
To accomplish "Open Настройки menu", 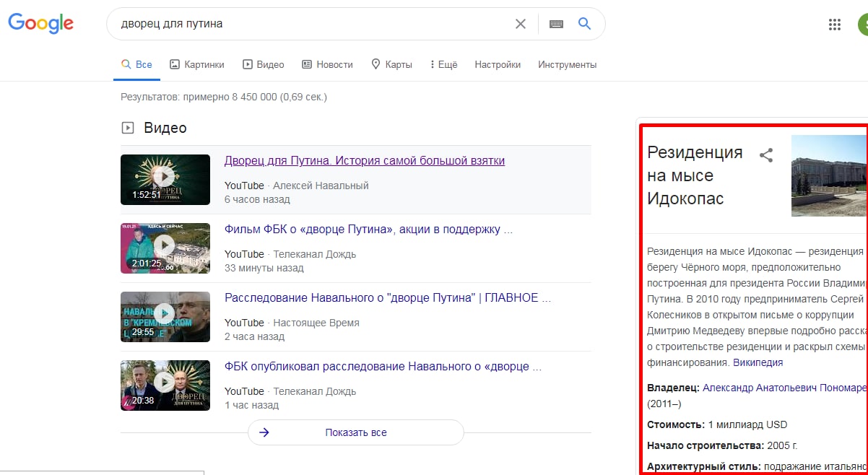I will 498,64.
